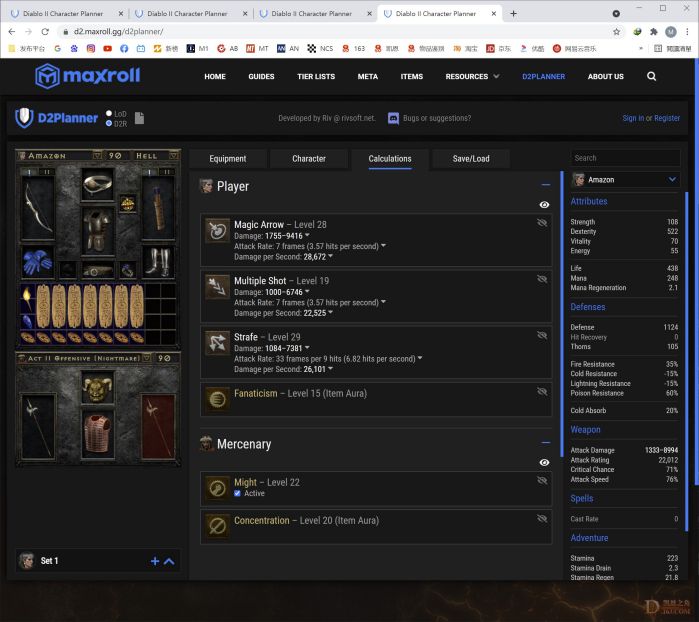The width and height of the screenshot is (699, 622).
Task: Select the torch charm in inventory
Action: coord(27,298)
